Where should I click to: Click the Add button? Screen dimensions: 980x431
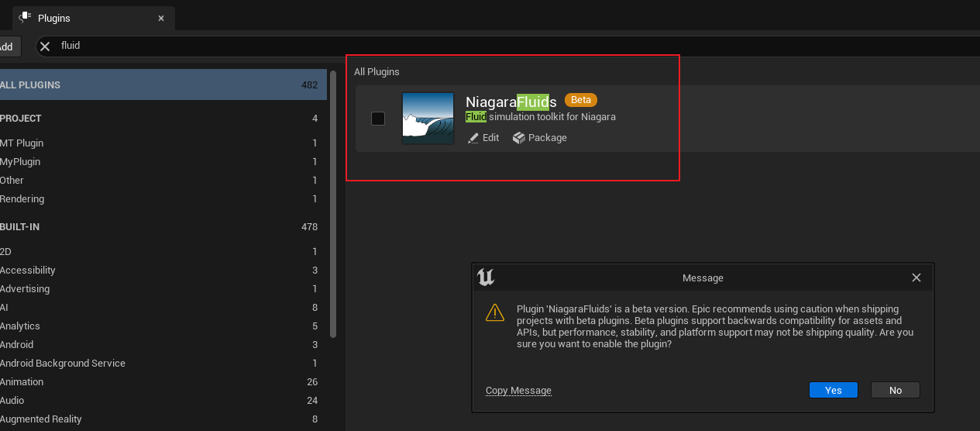[8, 47]
